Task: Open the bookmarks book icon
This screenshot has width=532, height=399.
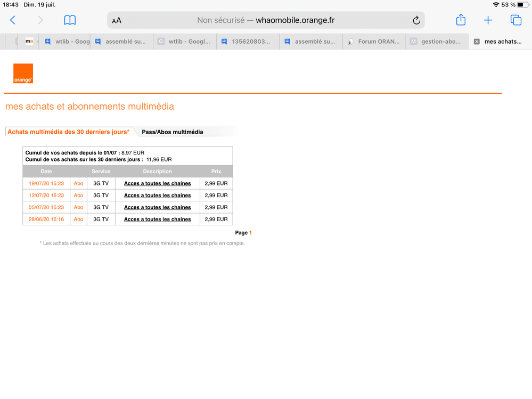Action: [x=70, y=20]
